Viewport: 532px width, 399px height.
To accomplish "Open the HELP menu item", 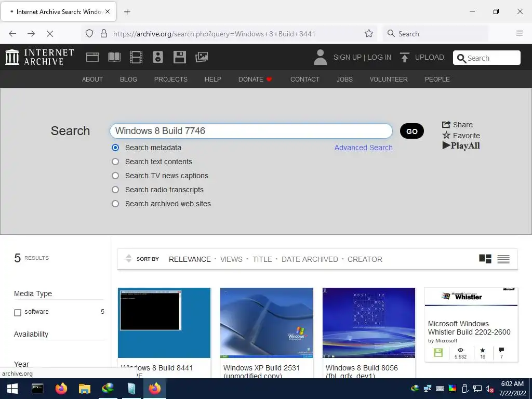I will 212,79.
